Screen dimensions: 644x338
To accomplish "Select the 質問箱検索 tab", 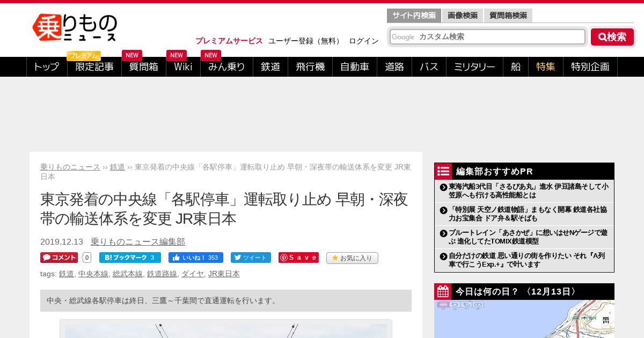I will (508, 16).
